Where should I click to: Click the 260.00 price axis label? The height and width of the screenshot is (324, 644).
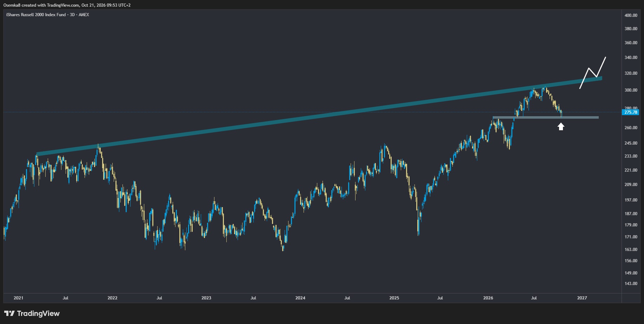[x=631, y=128]
